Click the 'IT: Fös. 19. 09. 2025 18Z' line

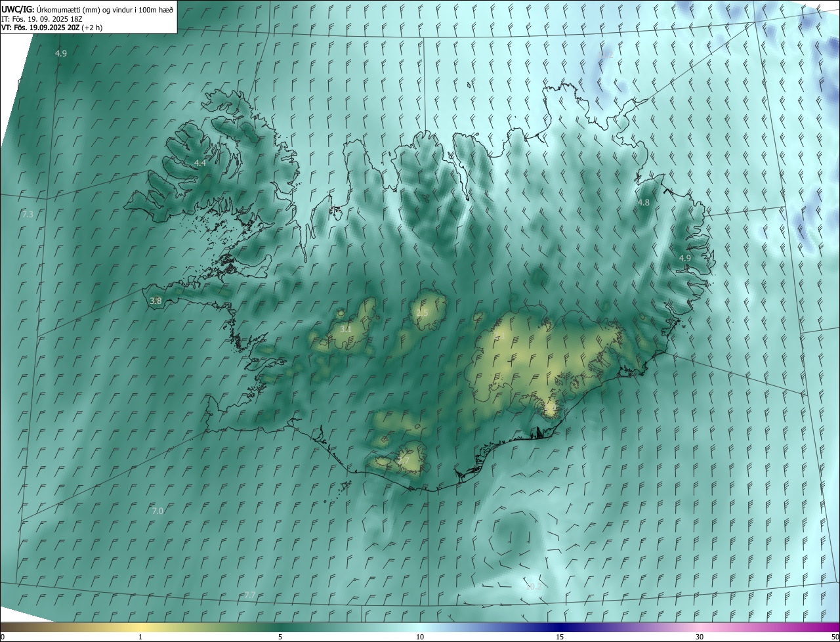[x=42, y=19]
